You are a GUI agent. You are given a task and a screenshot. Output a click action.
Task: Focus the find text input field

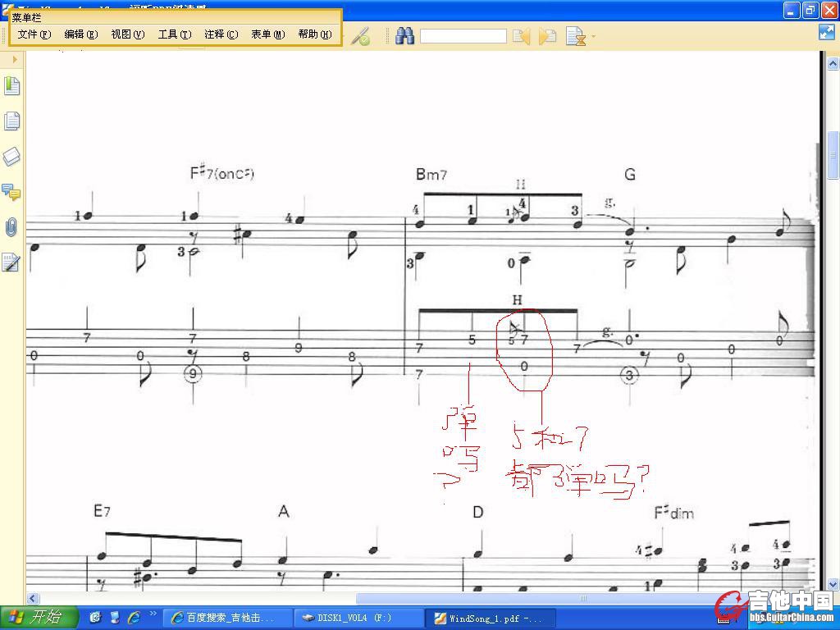[x=463, y=36]
